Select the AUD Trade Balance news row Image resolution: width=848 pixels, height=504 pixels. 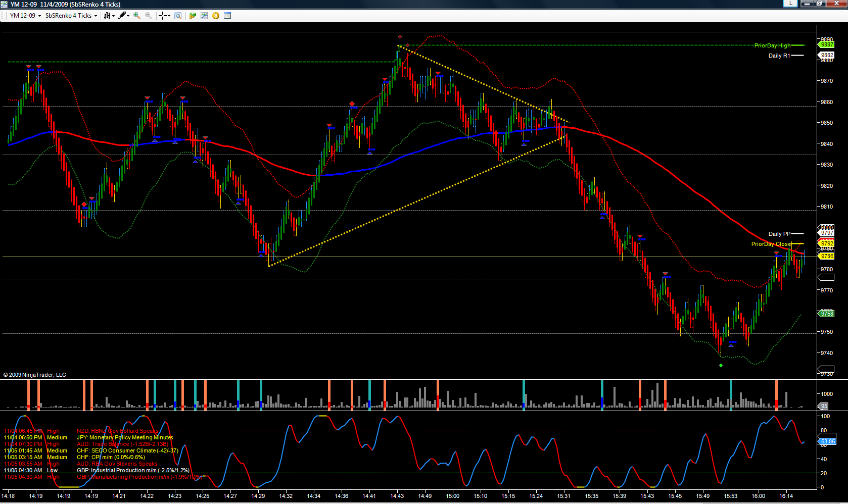pyautogui.click(x=86, y=444)
